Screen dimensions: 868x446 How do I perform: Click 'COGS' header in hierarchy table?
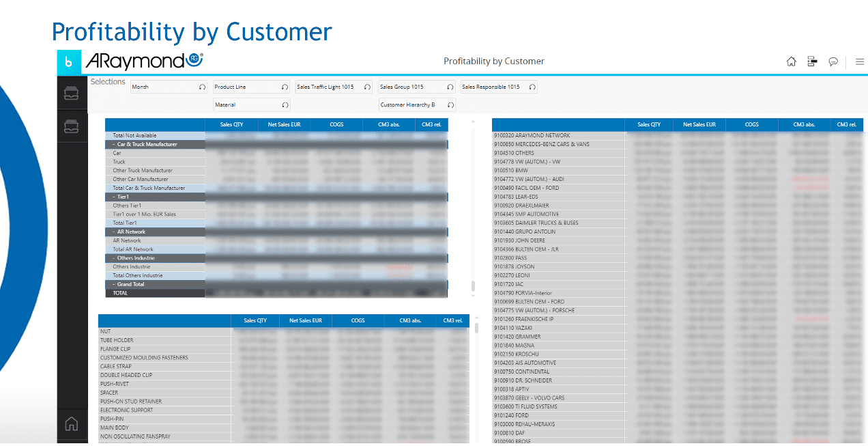(336, 125)
